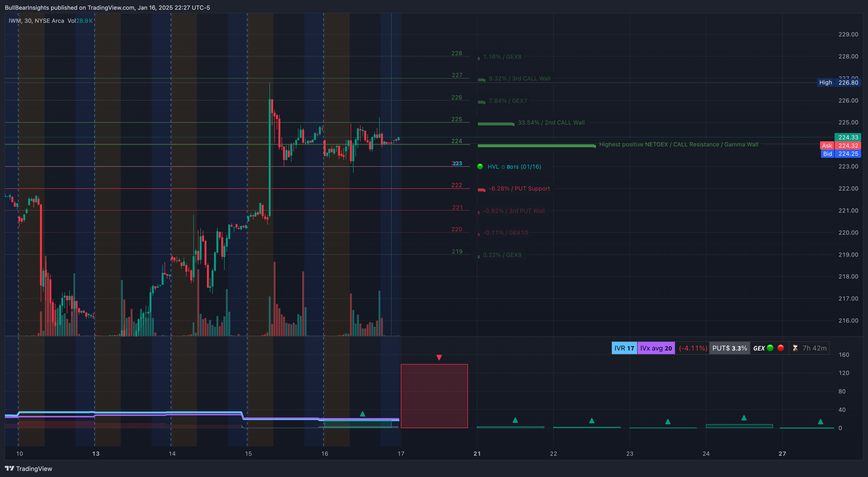Click the 'HVL 0DTE (01/16)' label
The height and width of the screenshot is (477, 868).
click(x=514, y=167)
